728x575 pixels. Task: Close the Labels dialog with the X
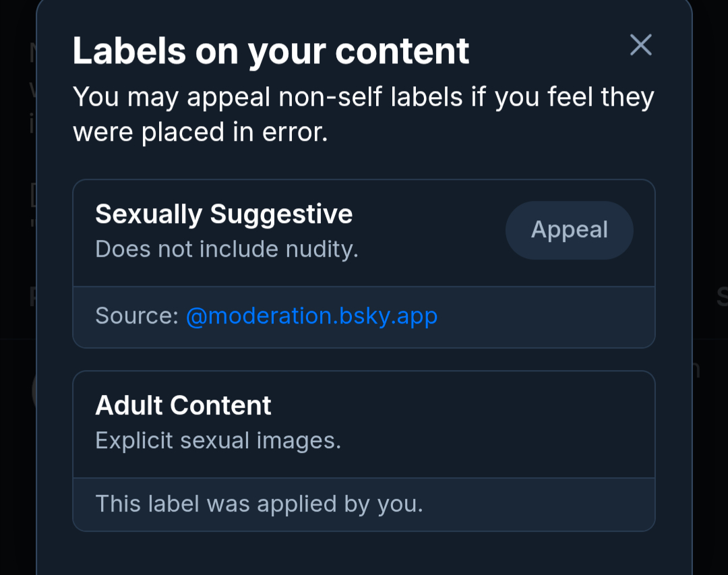point(640,45)
